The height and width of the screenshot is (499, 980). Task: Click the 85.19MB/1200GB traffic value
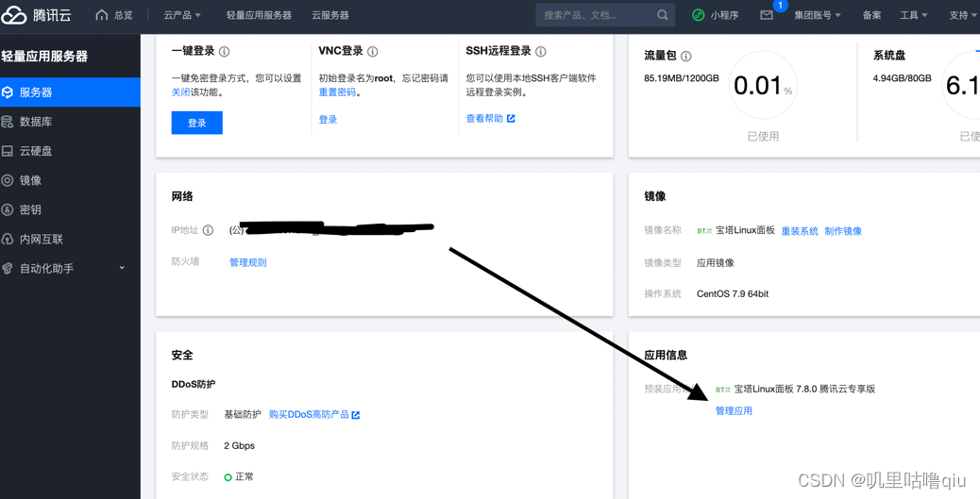pyautogui.click(x=682, y=78)
